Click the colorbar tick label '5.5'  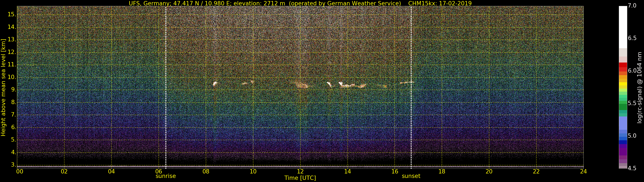coord(632,103)
